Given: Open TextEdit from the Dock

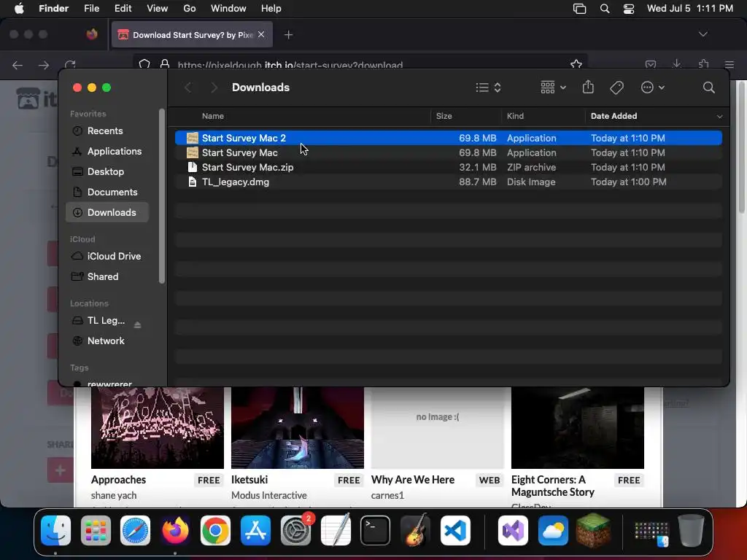Looking at the screenshot, I should click(x=336, y=530).
